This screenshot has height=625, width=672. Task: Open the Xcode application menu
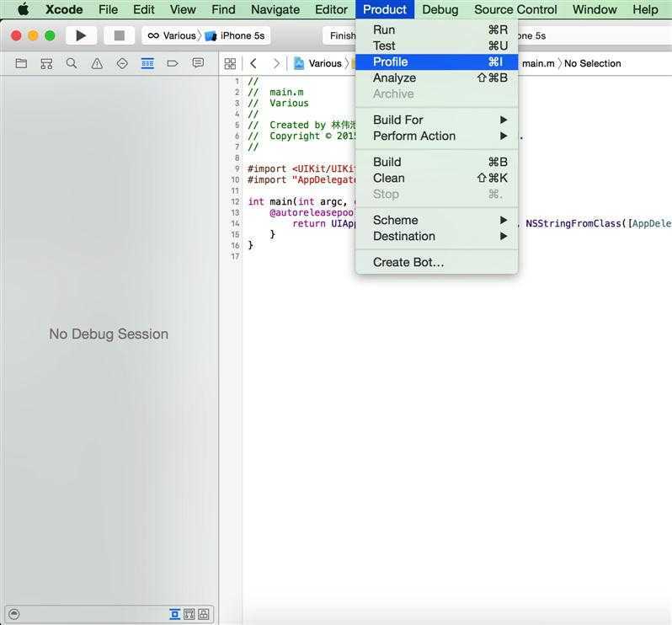64,9
